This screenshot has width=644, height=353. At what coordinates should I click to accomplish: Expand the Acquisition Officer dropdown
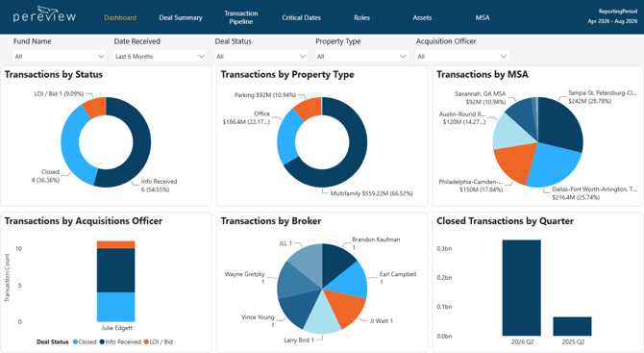point(462,57)
